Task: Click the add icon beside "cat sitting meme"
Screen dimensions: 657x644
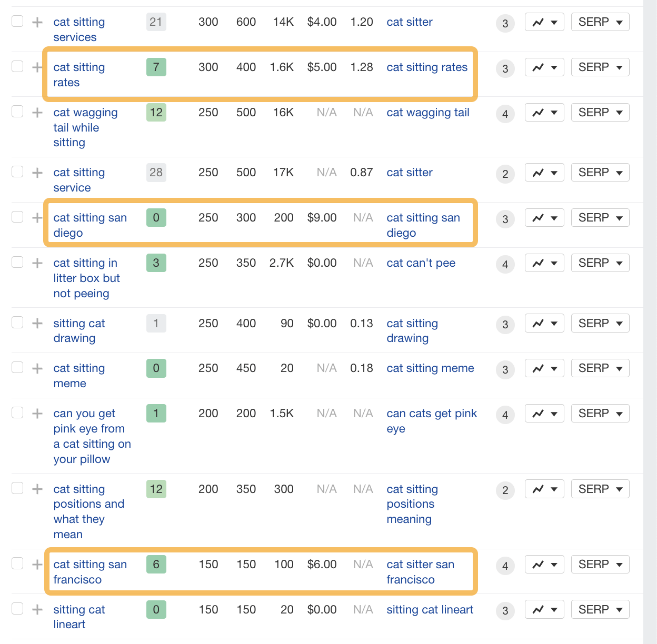Action: [36, 368]
